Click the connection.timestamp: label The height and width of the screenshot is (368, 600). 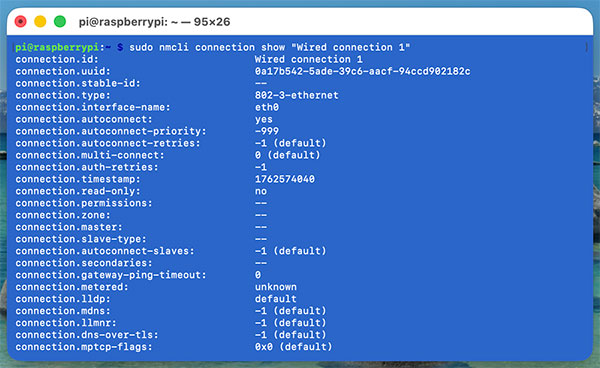78,179
